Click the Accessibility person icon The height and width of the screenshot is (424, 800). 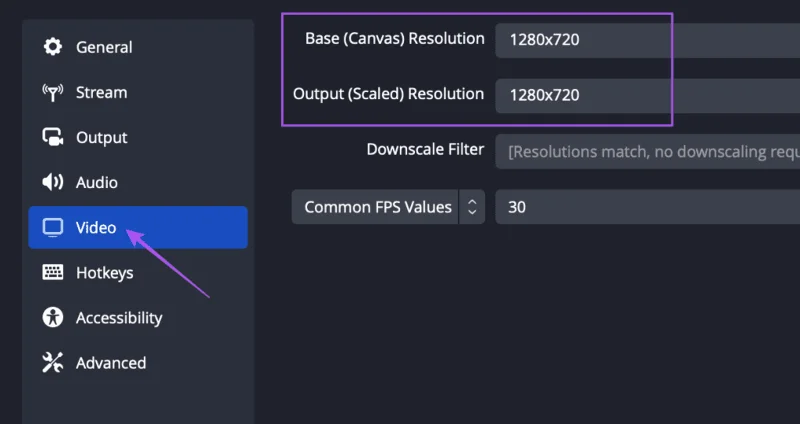coord(53,317)
